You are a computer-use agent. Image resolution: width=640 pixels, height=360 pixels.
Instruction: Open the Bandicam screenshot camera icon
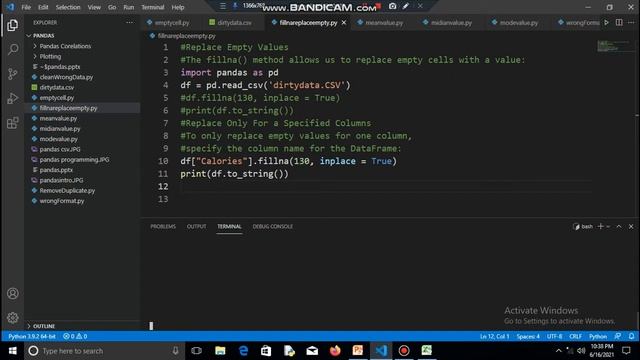click(x=392, y=6)
